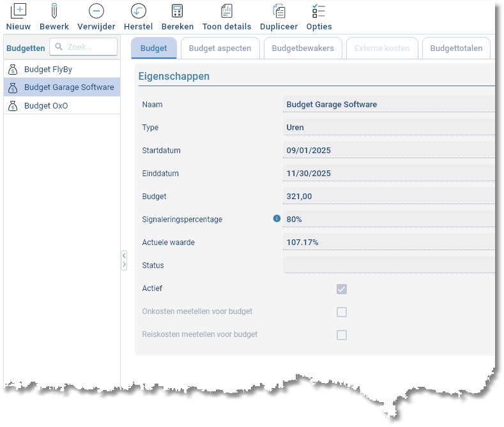
Task: Enable Reiskosten meetellen voor budget checkbox
Action: click(342, 335)
